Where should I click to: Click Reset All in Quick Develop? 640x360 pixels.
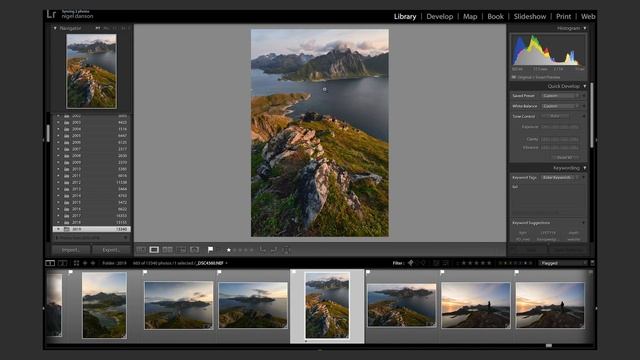point(565,158)
